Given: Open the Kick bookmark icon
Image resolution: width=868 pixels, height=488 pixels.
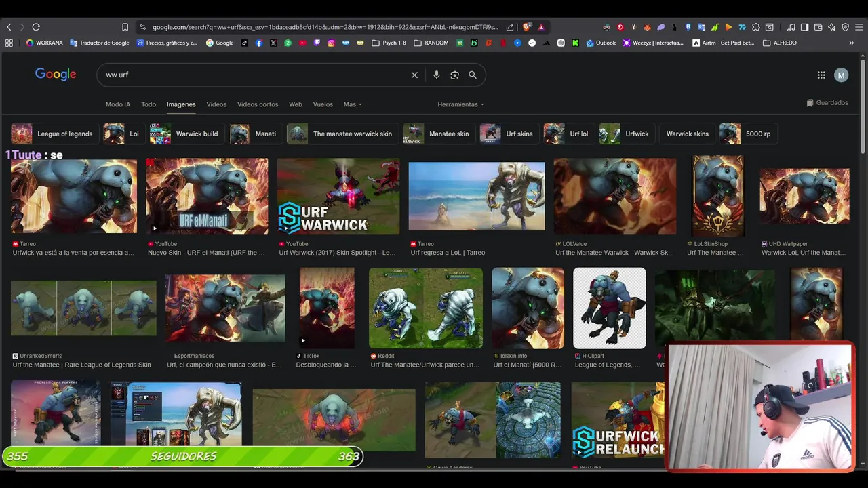Looking at the screenshot, I should [x=575, y=43].
